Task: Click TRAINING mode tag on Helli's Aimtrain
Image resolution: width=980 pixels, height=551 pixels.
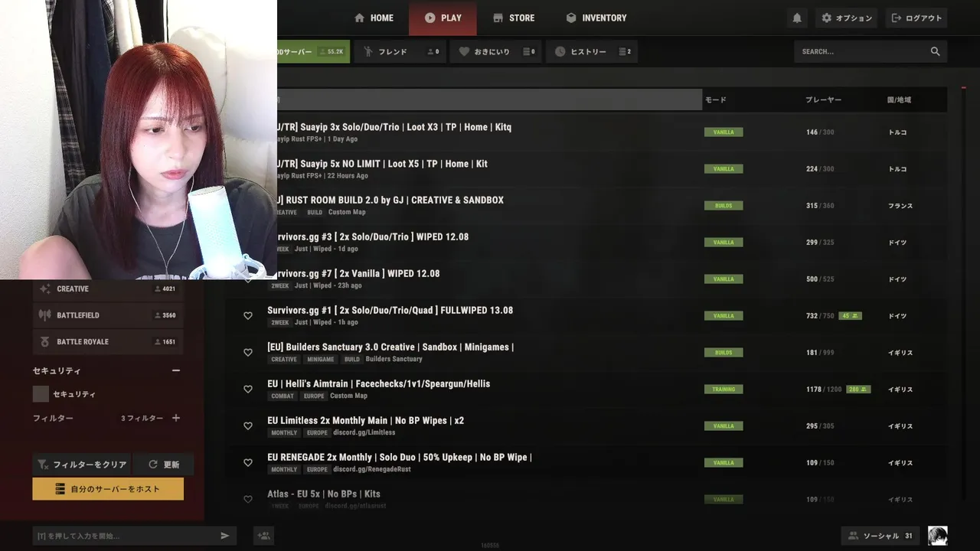Action: click(724, 389)
